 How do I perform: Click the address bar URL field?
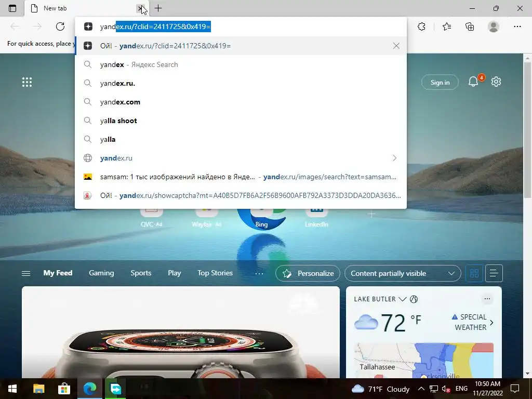pyautogui.click(x=241, y=26)
